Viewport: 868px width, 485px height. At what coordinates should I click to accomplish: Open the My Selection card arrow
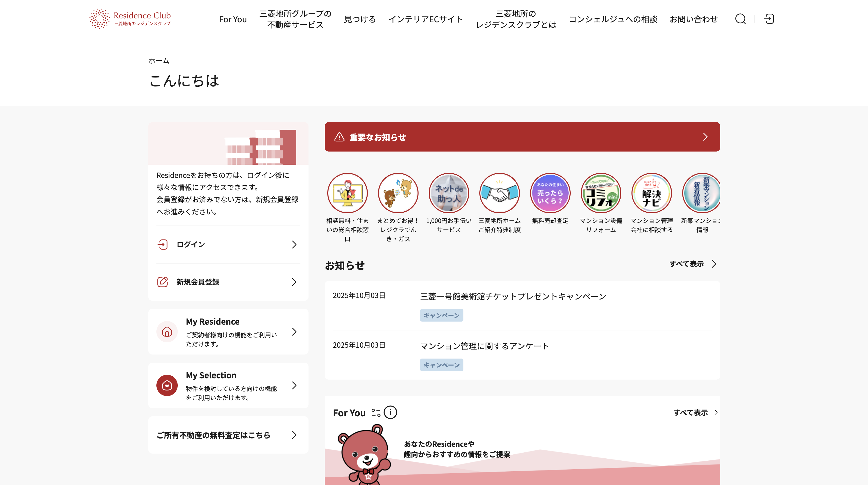tap(294, 385)
